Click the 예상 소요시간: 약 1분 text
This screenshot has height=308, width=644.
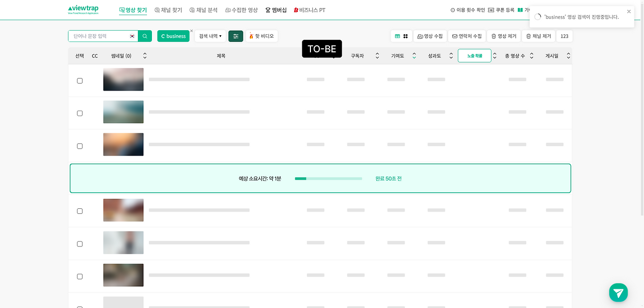260,179
